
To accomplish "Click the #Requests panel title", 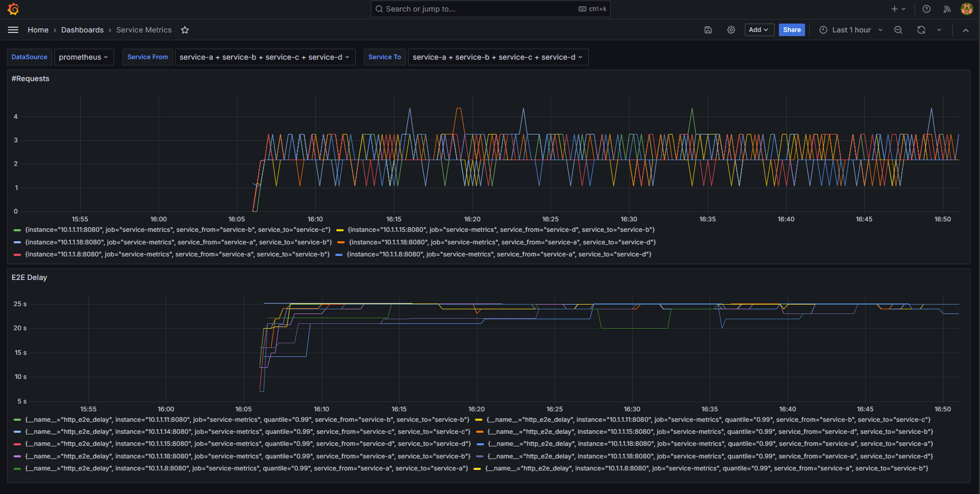I will pyautogui.click(x=30, y=78).
